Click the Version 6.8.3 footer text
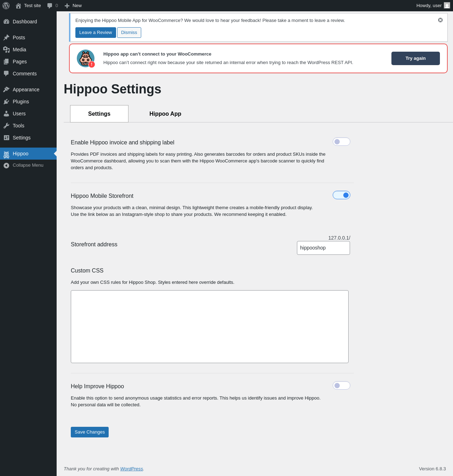 click(432, 469)
